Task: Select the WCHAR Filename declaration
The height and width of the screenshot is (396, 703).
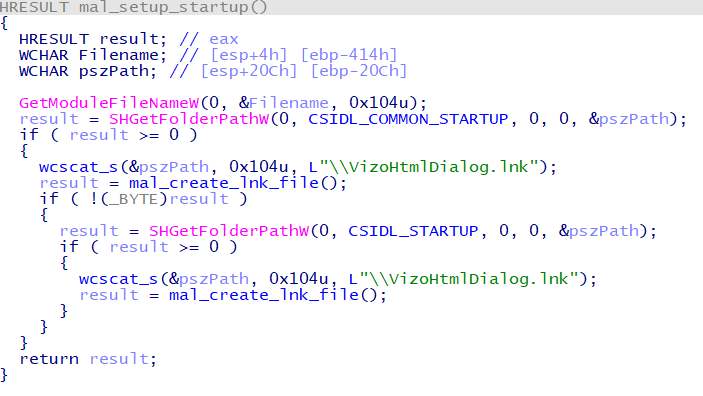Action: [92, 55]
